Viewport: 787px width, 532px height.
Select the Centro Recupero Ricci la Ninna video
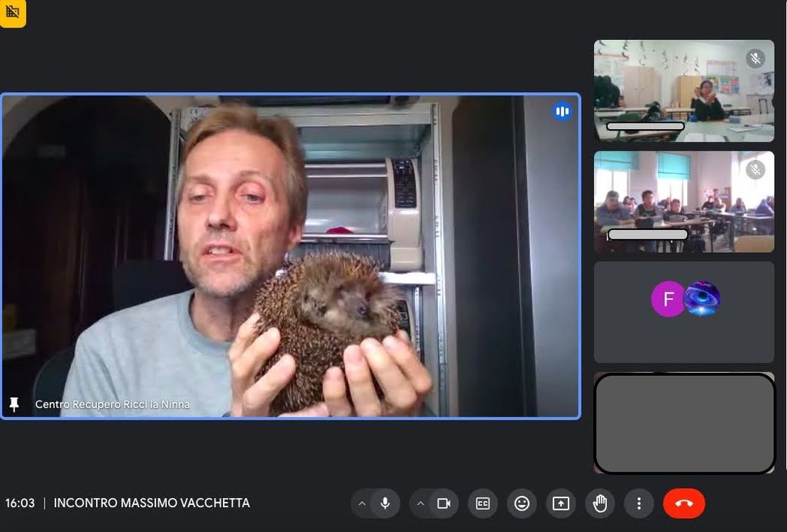click(x=290, y=256)
